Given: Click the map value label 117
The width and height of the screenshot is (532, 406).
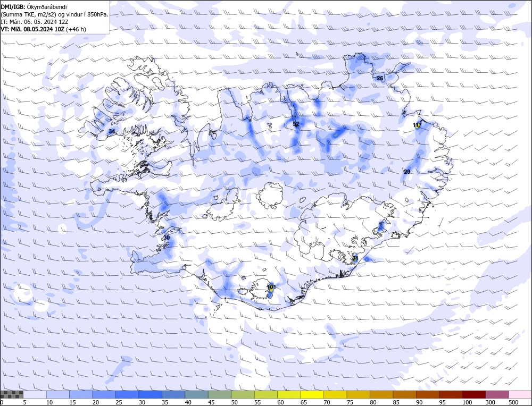Looking at the screenshot, I should coord(417,125).
